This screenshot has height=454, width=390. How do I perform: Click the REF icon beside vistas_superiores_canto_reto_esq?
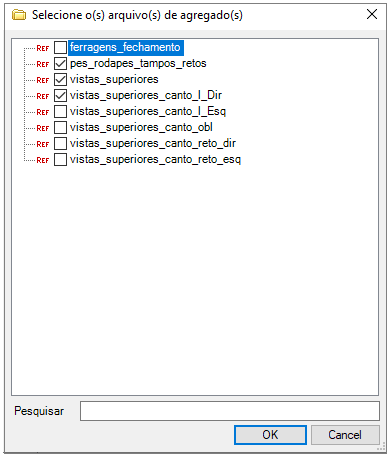coord(43,160)
